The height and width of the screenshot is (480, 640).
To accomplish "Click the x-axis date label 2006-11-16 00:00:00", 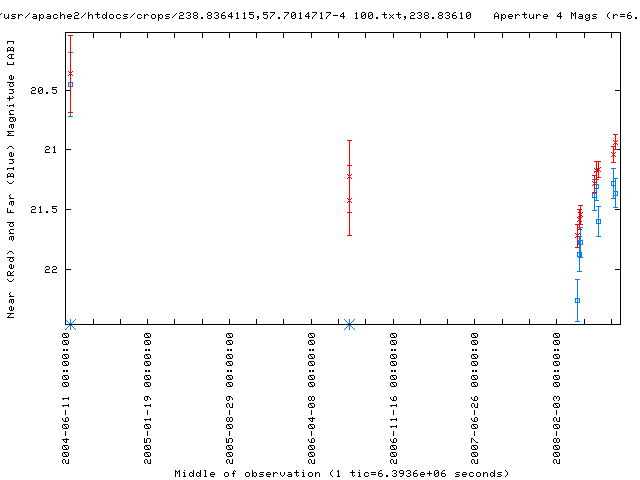I will 393,398.
